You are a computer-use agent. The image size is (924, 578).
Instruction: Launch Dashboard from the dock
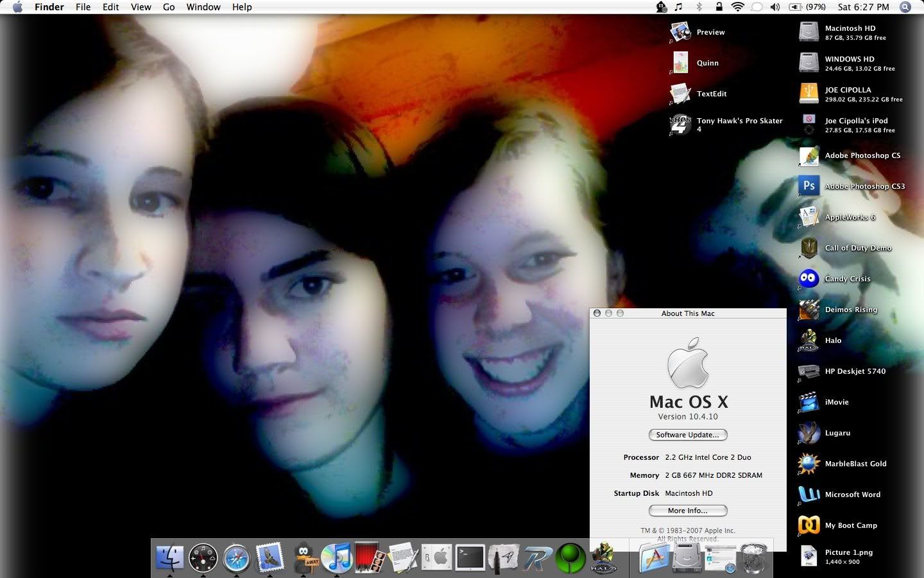pos(203,557)
